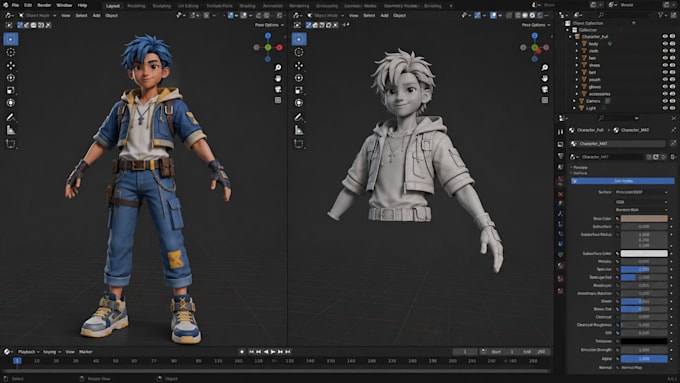The width and height of the screenshot is (680, 383).
Task: Open the Render menu
Action: click(44, 5)
